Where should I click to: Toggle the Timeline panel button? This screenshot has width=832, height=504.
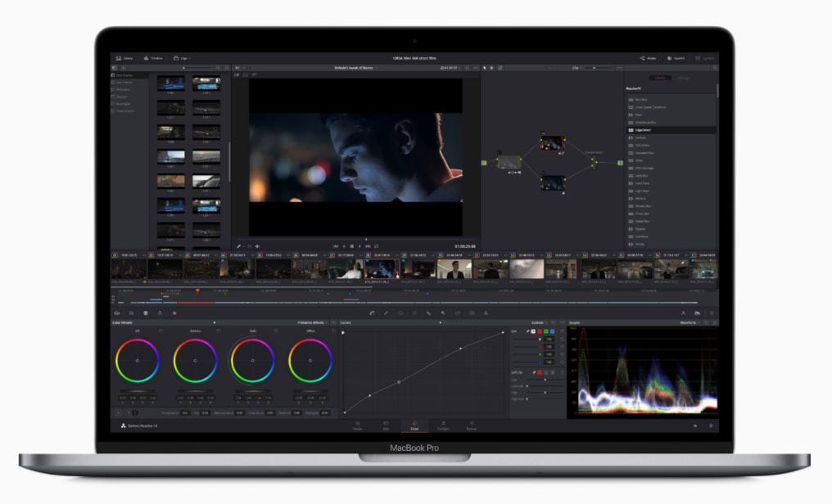click(x=152, y=58)
